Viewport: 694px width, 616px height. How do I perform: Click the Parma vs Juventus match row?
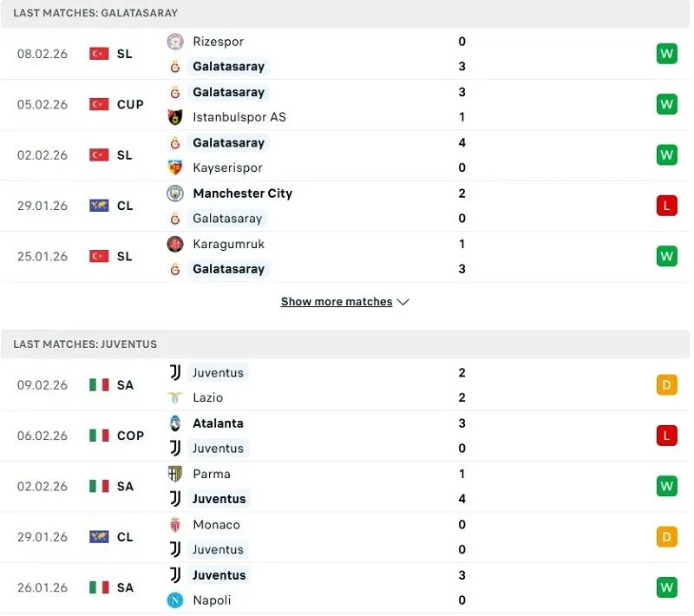[x=347, y=486]
